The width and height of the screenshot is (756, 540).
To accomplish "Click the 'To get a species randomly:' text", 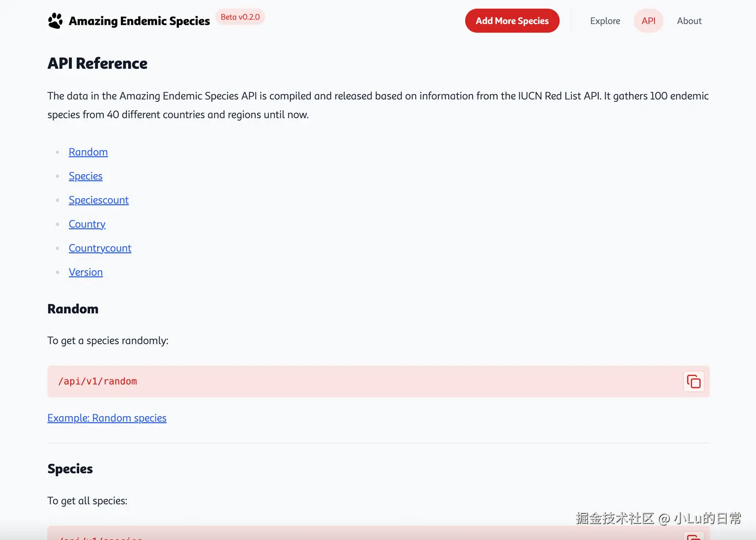I will [108, 341].
